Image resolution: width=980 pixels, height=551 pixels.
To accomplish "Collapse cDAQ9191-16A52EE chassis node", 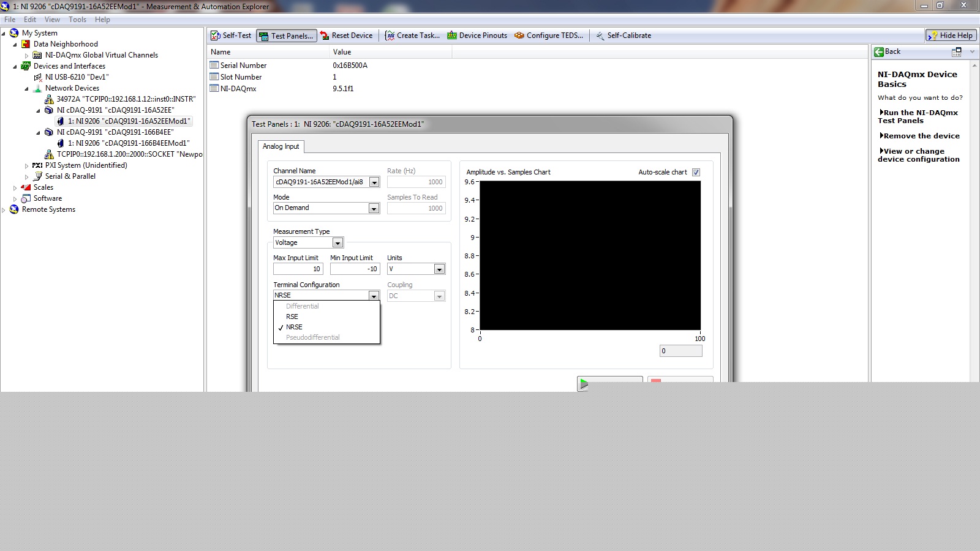I will click(39, 110).
